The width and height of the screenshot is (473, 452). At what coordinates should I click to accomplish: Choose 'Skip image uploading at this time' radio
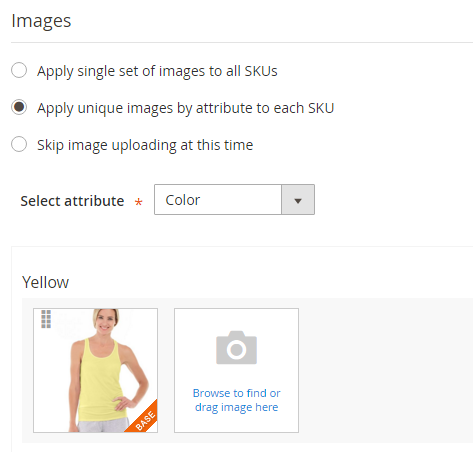tap(19, 144)
